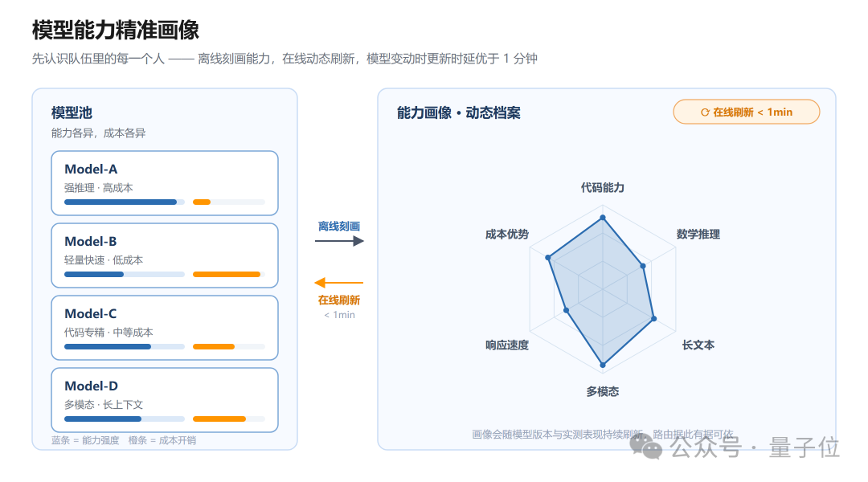Click the 轻量快速 · 低成本 description

(x=104, y=260)
